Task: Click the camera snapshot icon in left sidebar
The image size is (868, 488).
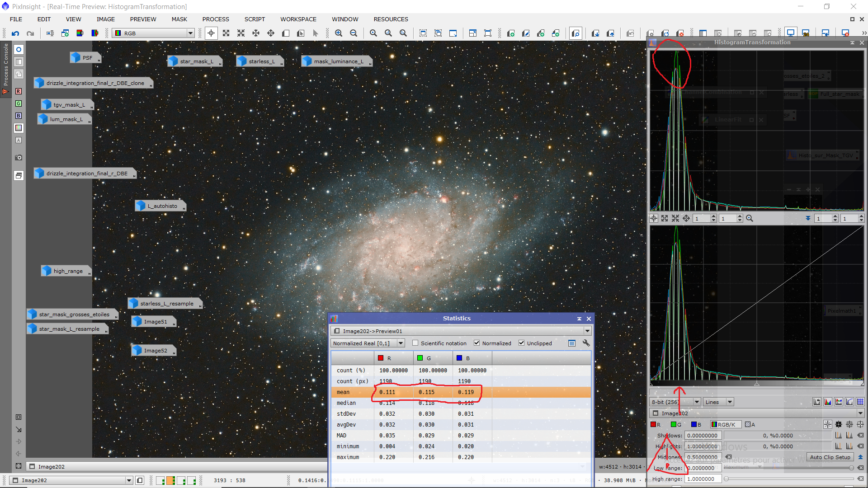Action: (x=19, y=158)
